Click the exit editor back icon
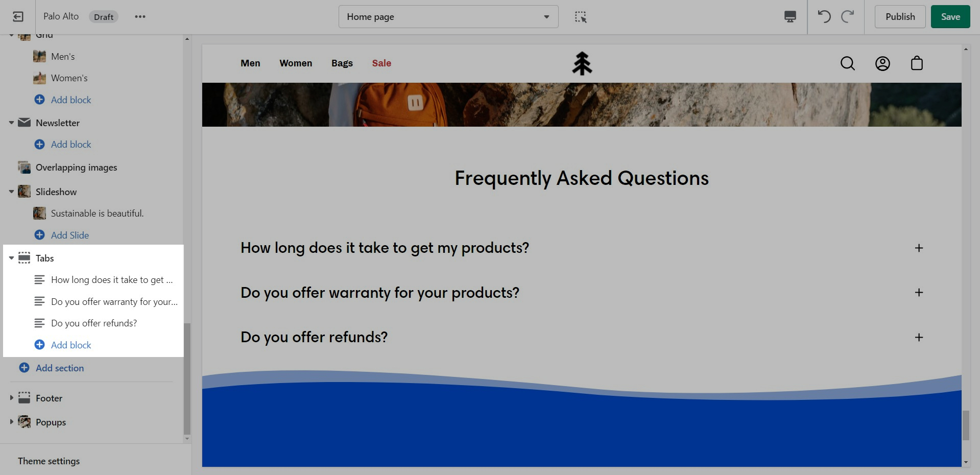 point(18,17)
